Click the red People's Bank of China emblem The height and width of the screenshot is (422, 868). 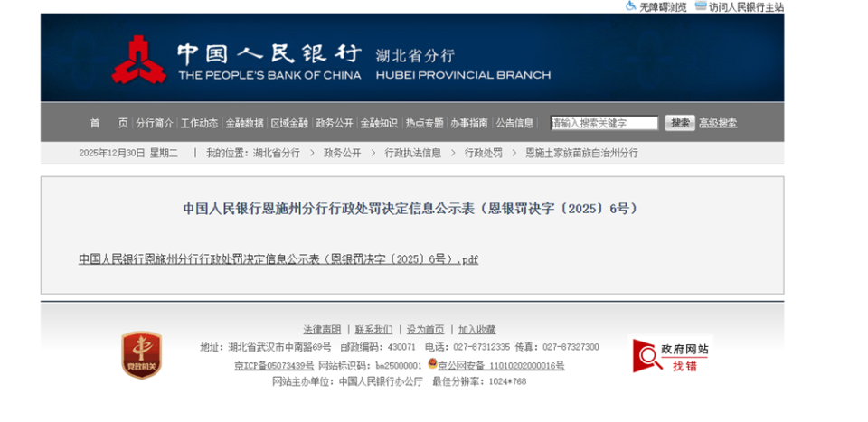(x=138, y=59)
